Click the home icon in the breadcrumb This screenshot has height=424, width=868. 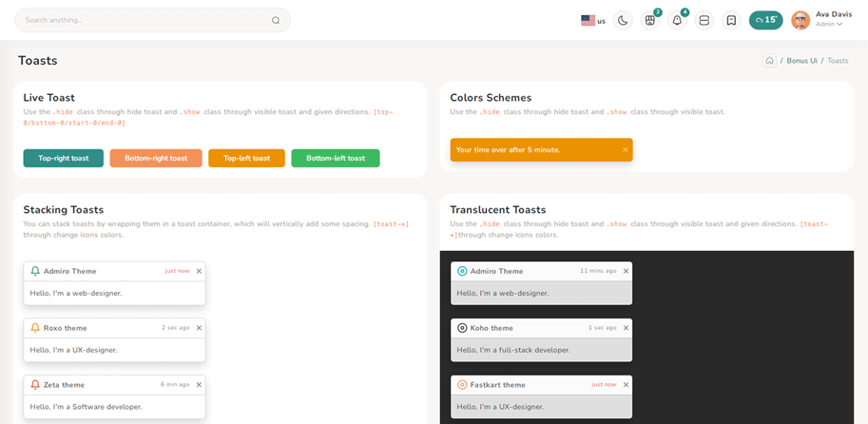point(770,61)
